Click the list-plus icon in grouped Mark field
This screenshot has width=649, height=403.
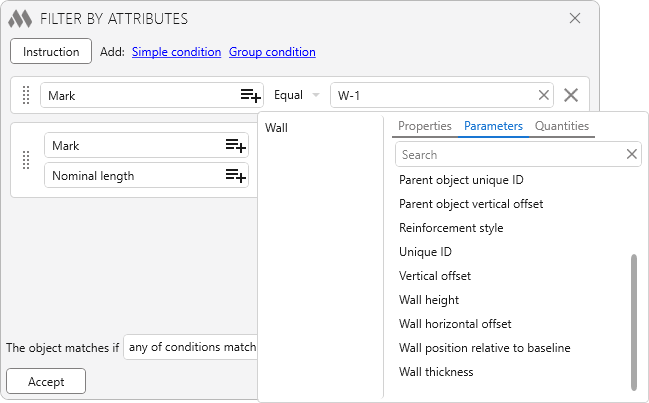[235, 146]
